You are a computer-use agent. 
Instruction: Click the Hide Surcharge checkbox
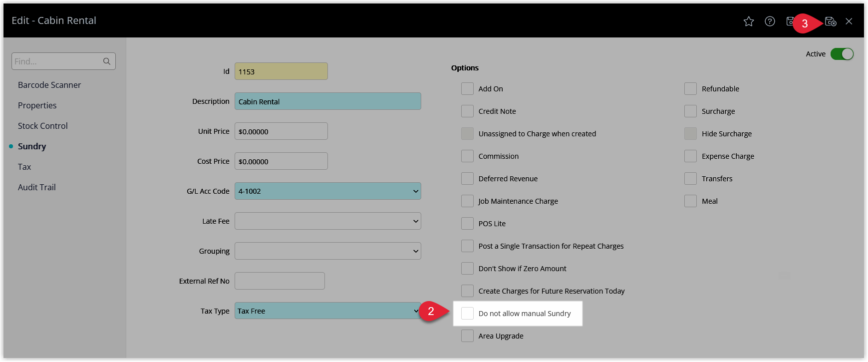(x=690, y=134)
